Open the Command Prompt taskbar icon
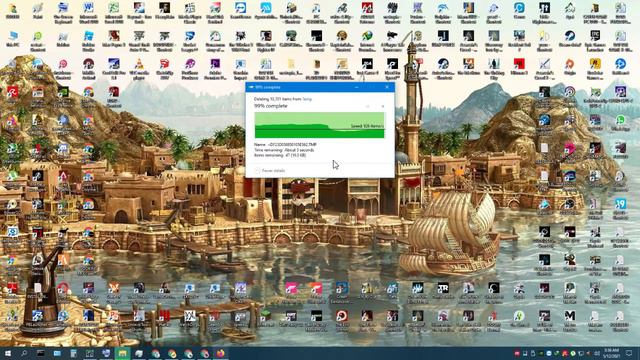 coord(41,353)
